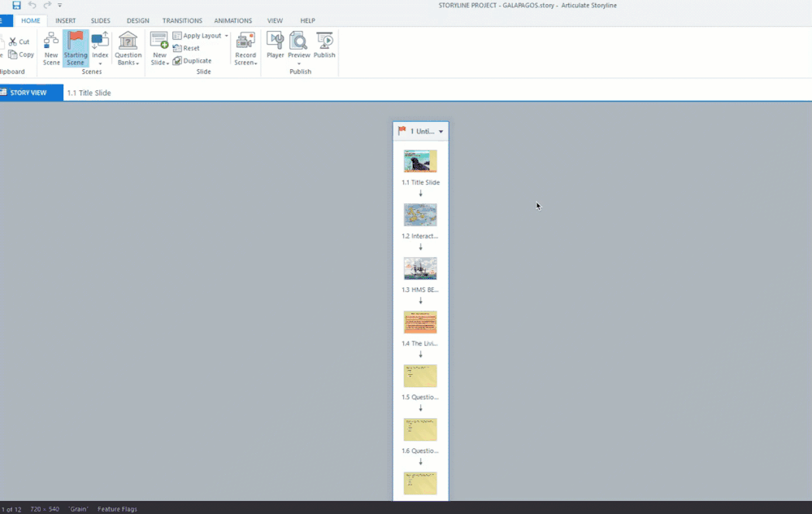Select the 1.4 The Livi... slide thumbnail

click(x=420, y=322)
